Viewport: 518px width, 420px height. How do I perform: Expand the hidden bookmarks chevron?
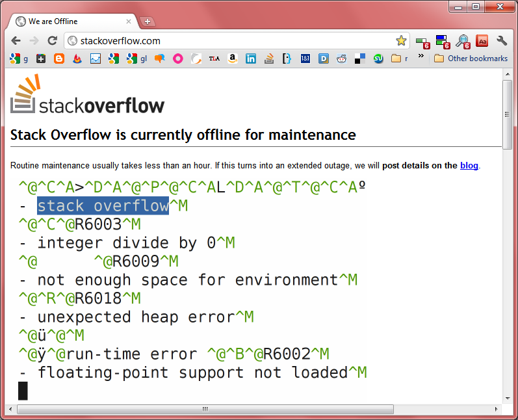421,57
